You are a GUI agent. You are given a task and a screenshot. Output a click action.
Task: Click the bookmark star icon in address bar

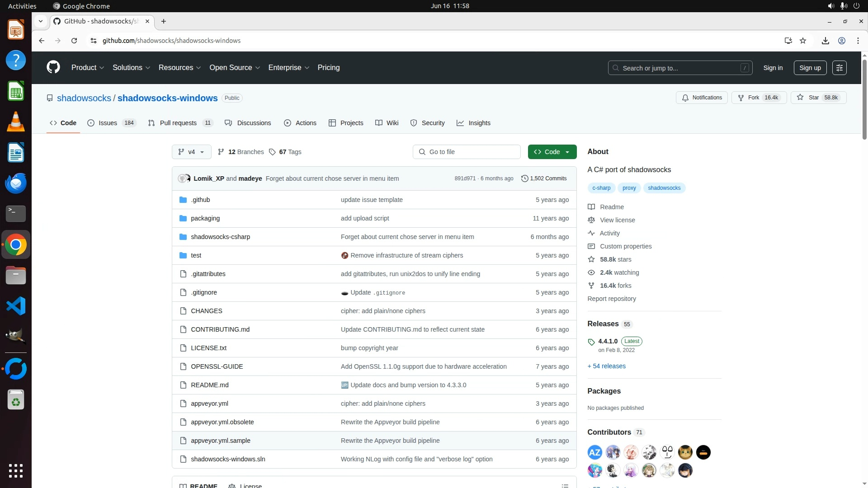803,41
